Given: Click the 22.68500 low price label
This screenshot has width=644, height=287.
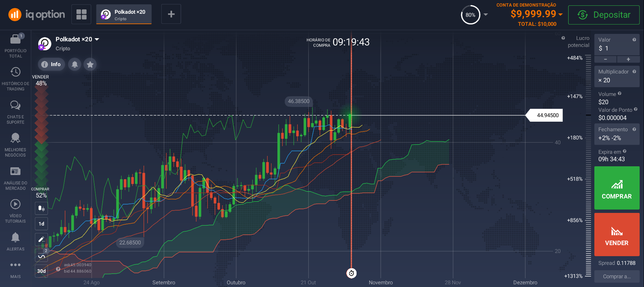Looking at the screenshot, I should [130, 242].
